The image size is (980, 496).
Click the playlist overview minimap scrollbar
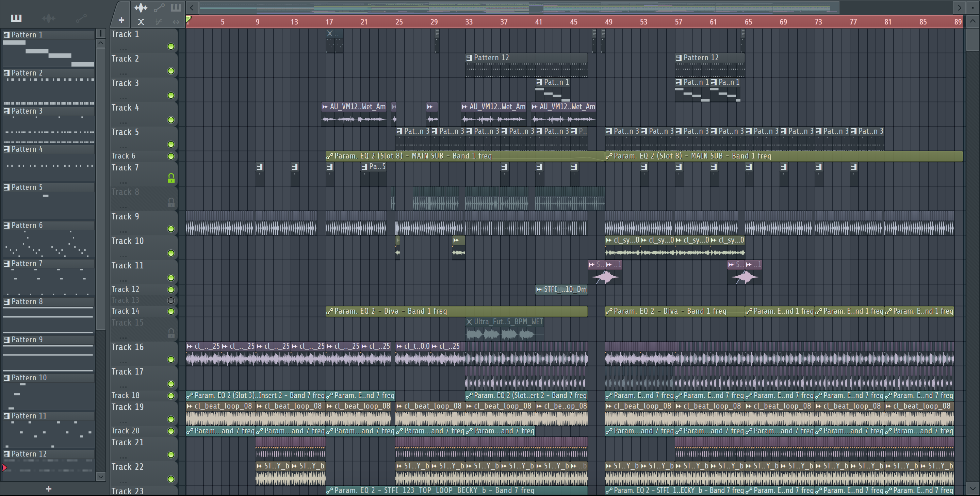(519, 7)
